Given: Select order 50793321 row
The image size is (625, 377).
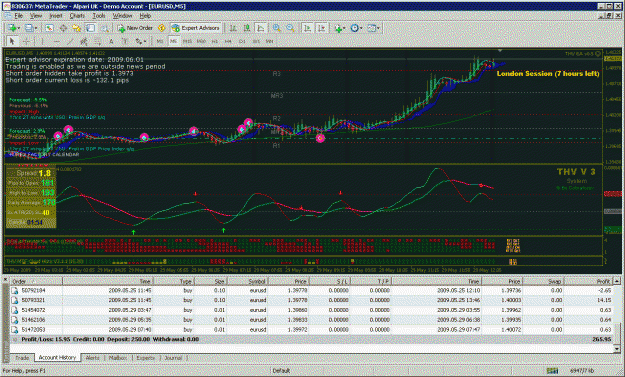Looking at the screenshot, I should coord(311,300).
